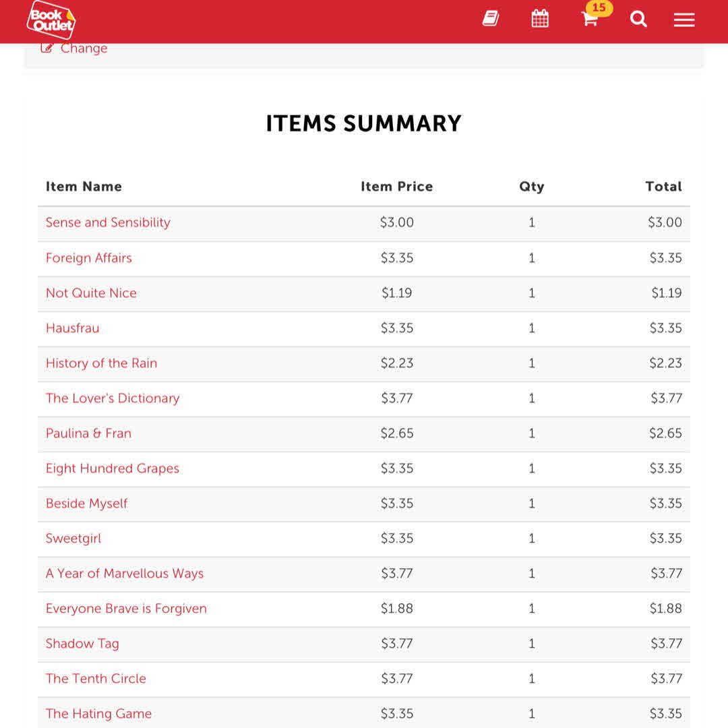Open the Hausfrau book page

(x=72, y=328)
